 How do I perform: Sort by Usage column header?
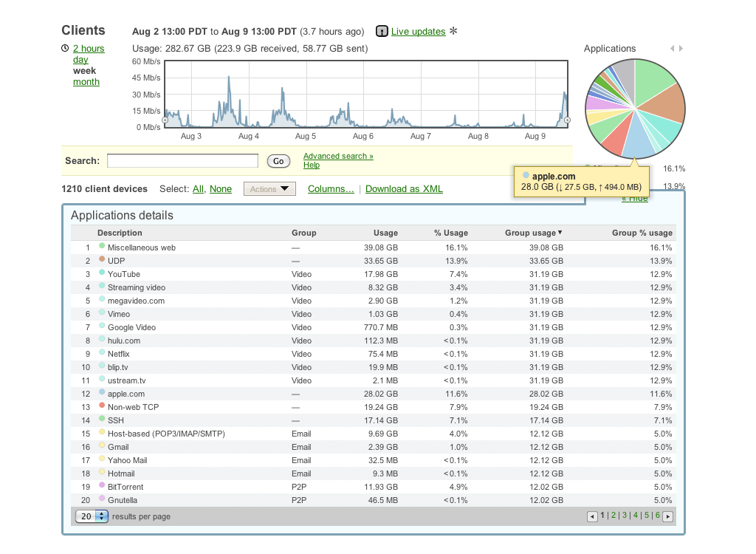pos(385,233)
